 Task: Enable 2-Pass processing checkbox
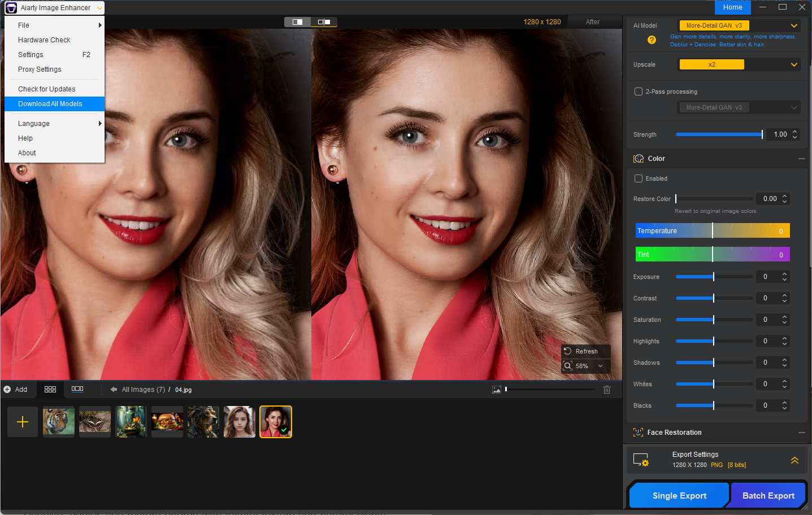point(639,91)
